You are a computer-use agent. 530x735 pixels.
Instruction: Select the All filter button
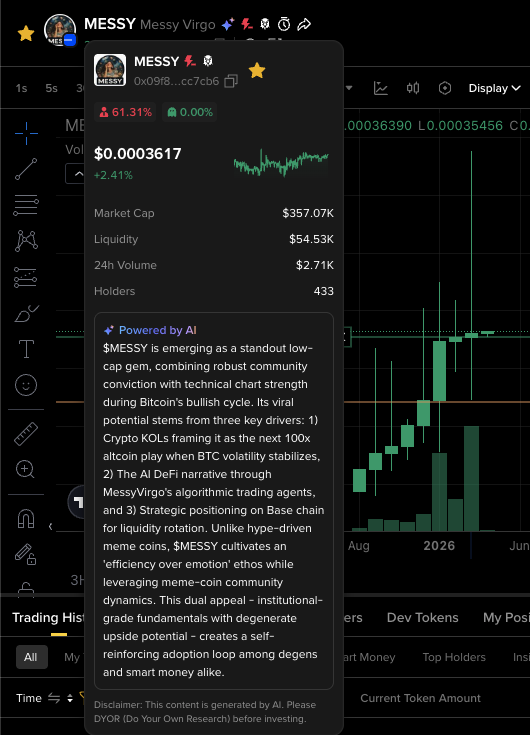(x=31, y=657)
